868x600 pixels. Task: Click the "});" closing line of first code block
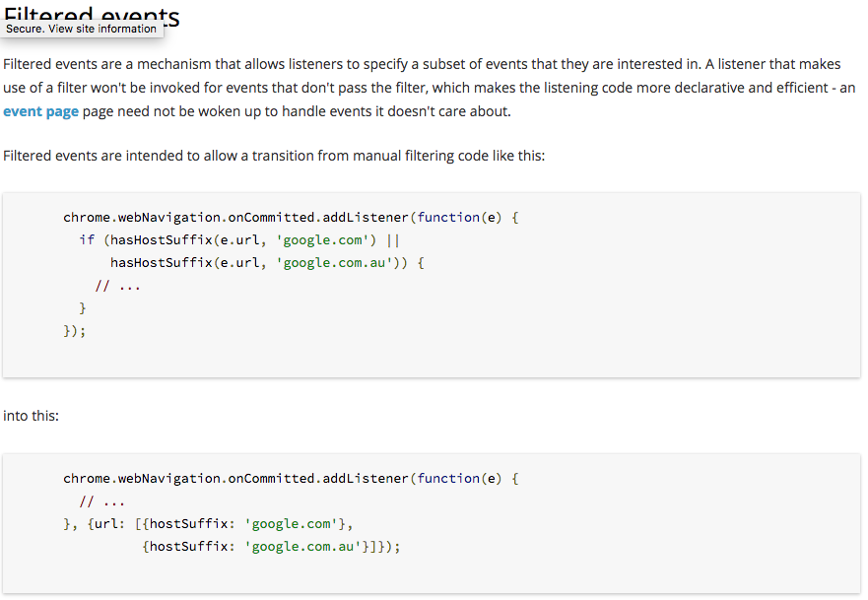pyautogui.click(x=75, y=331)
